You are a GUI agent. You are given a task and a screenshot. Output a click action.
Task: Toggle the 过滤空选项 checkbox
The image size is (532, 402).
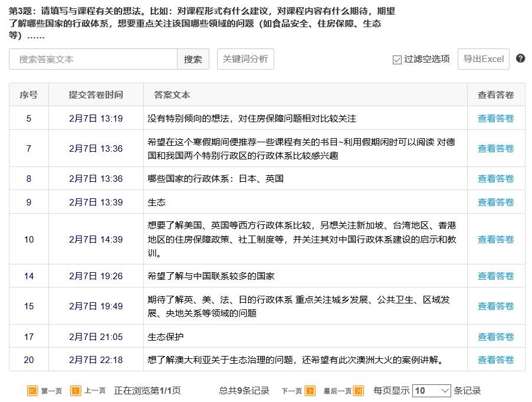coord(397,60)
